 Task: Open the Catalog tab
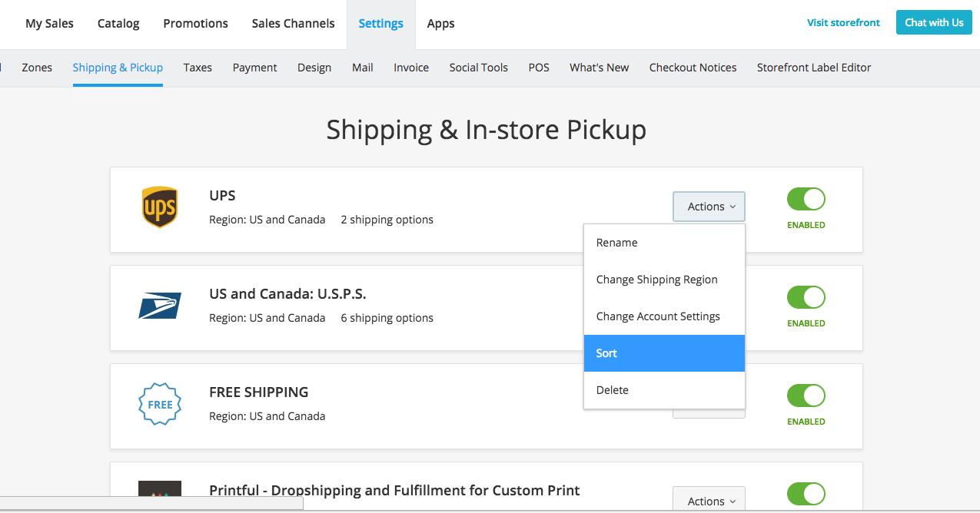118,23
